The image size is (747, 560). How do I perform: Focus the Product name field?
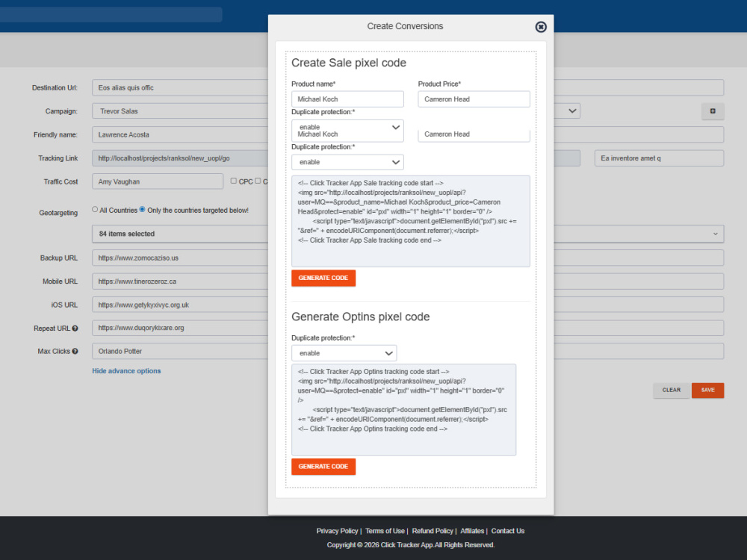click(x=347, y=99)
